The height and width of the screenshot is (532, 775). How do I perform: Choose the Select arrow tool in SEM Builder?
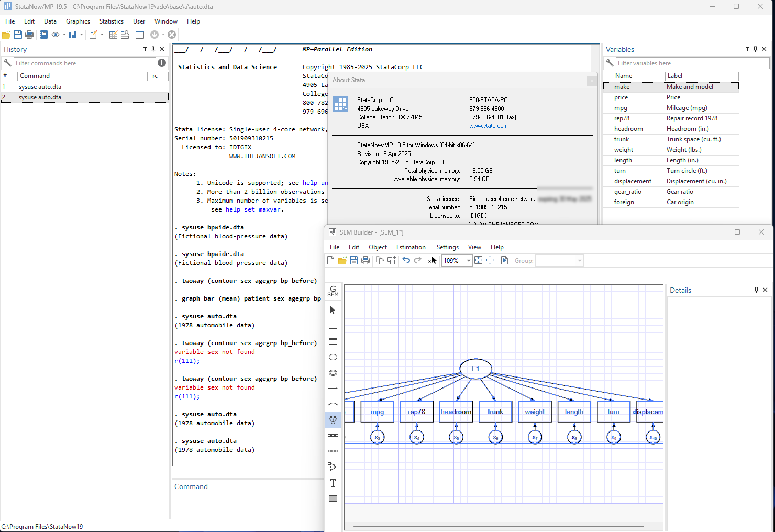333,311
